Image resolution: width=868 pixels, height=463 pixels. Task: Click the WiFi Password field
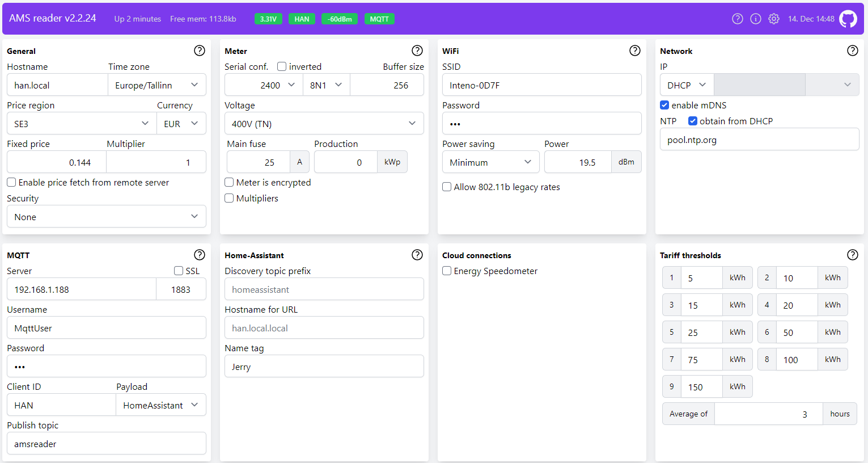pos(542,124)
